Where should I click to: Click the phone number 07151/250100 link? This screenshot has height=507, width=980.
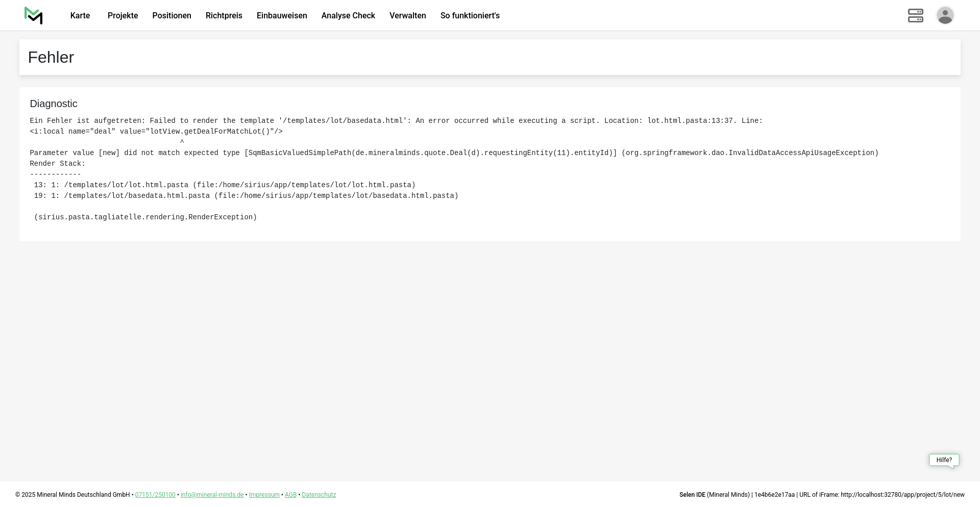point(155,495)
